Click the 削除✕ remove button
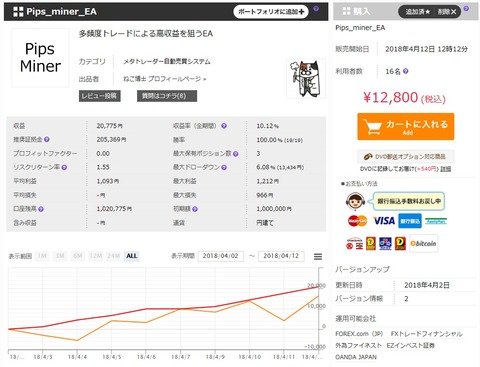 pos(447,12)
